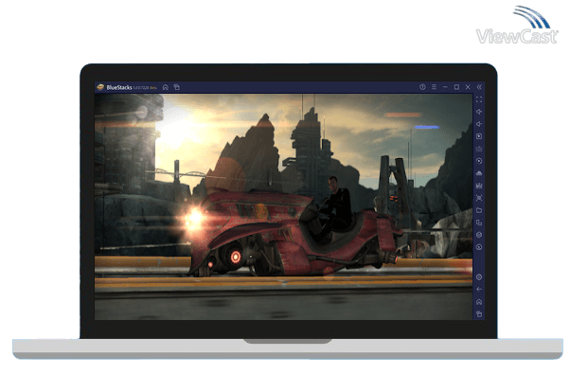This screenshot has height=392, width=570.
Task: Go to Android home in the sidebar
Action: click(x=479, y=302)
